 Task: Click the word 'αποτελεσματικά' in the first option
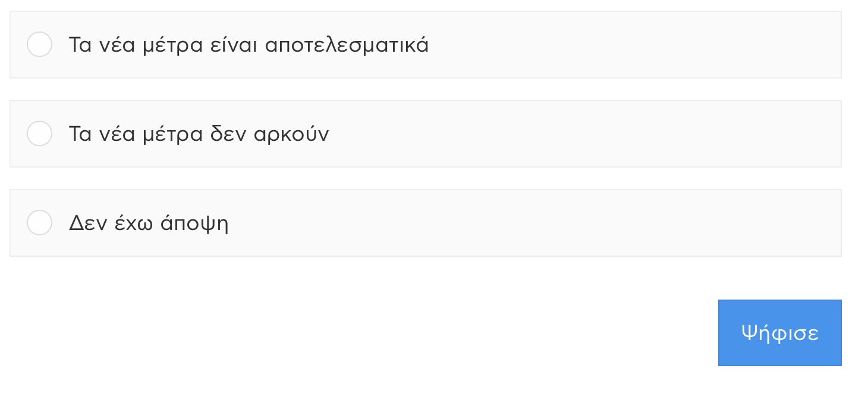tap(347, 45)
